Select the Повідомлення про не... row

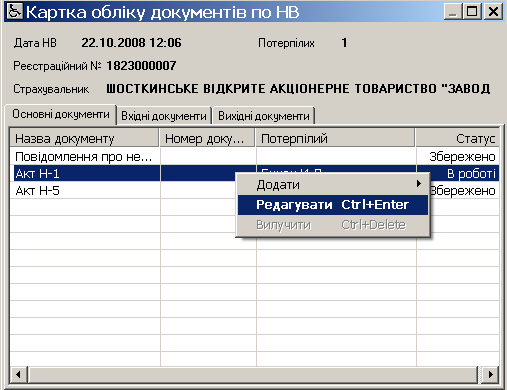click(x=254, y=156)
